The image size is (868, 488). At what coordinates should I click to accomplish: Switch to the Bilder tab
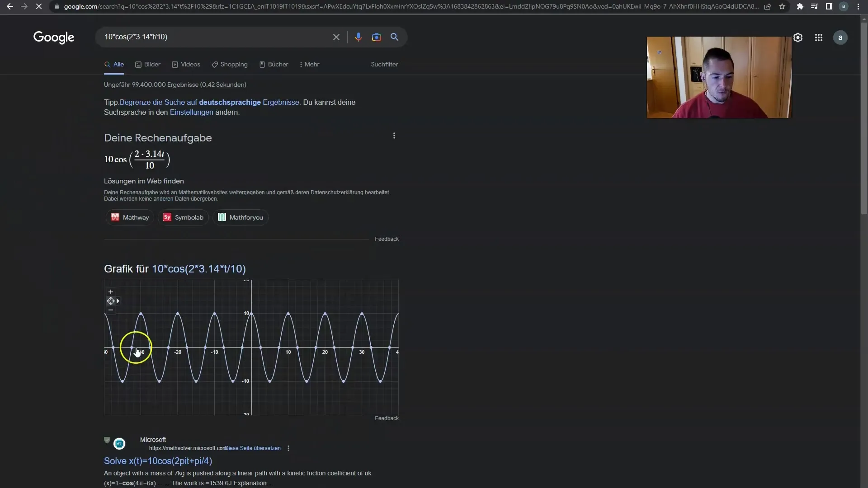148,65
